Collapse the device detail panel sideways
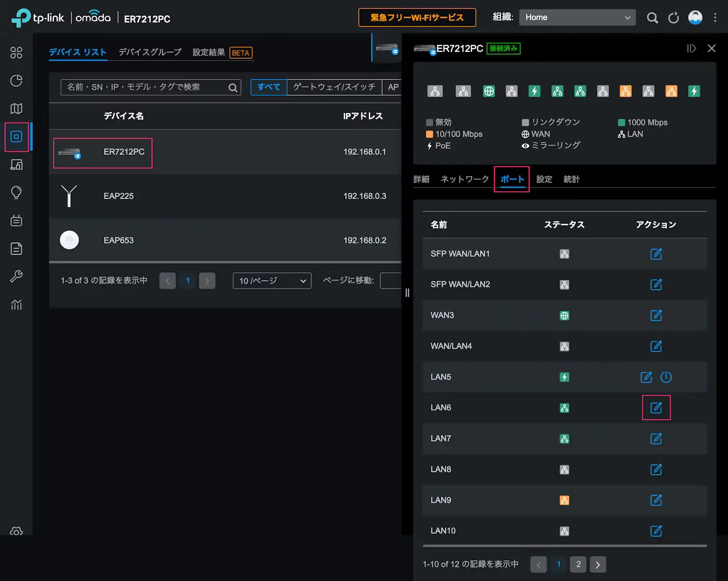This screenshot has width=728, height=581. [x=691, y=48]
